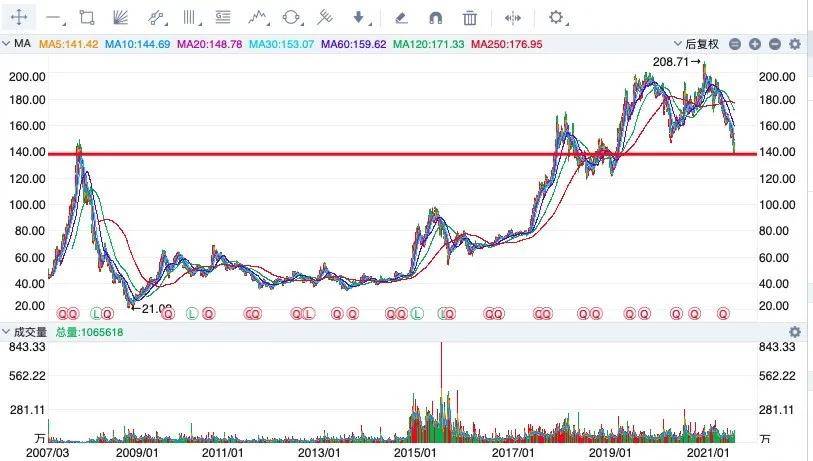The image size is (813, 461).
Task: Collapse the MA indicator chevron
Action: pos(6,44)
